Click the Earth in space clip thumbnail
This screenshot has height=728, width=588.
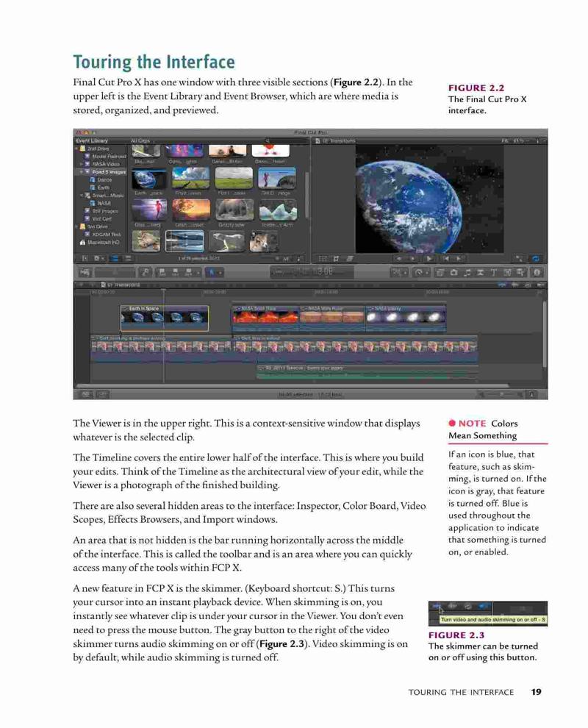(x=149, y=179)
